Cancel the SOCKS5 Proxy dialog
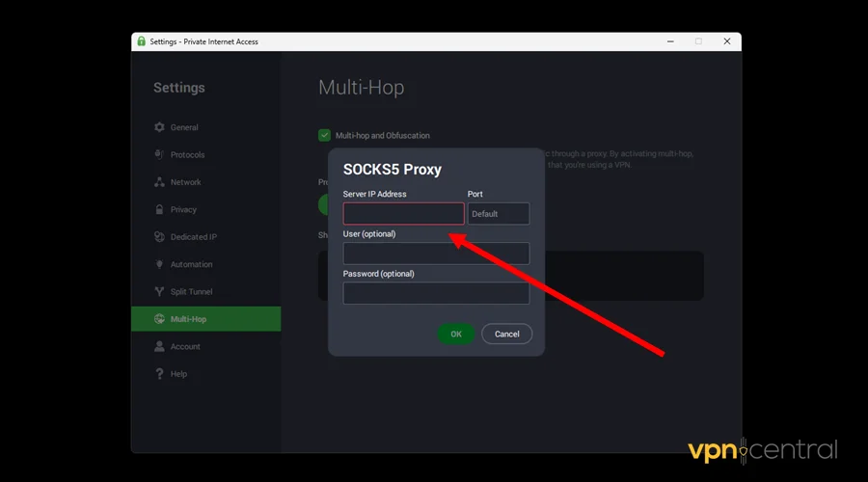Image resolution: width=868 pixels, height=482 pixels. pyautogui.click(x=506, y=334)
